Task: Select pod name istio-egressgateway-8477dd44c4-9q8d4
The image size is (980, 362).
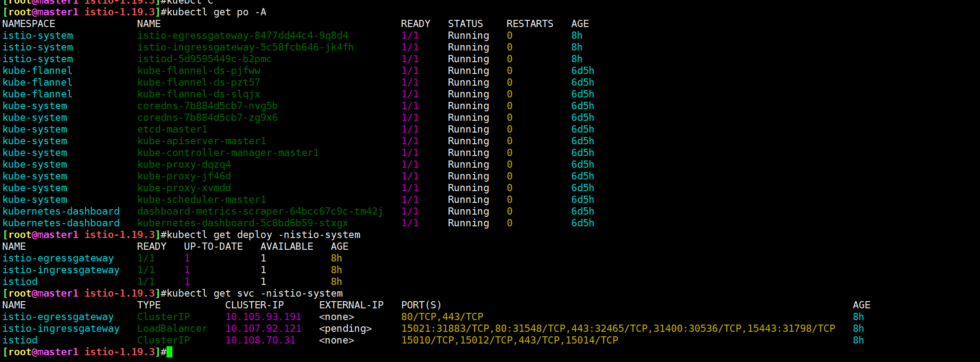Action: coord(243,36)
